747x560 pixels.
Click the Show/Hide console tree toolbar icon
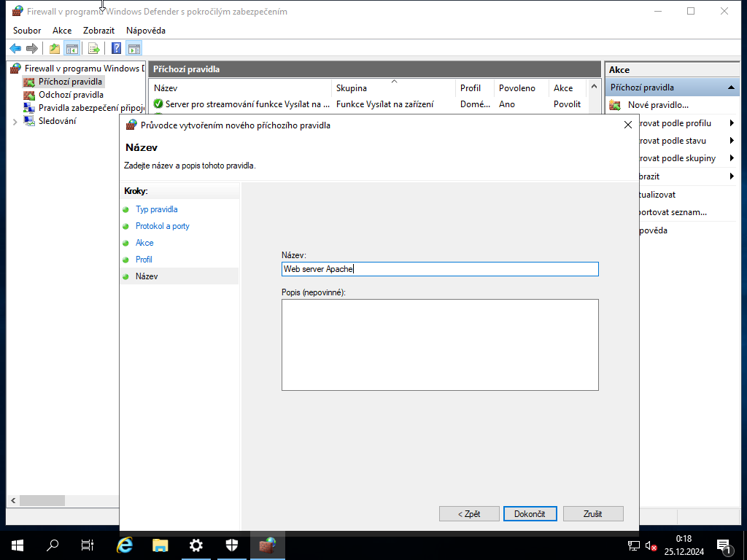pyautogui.click(x=71, y=48)
